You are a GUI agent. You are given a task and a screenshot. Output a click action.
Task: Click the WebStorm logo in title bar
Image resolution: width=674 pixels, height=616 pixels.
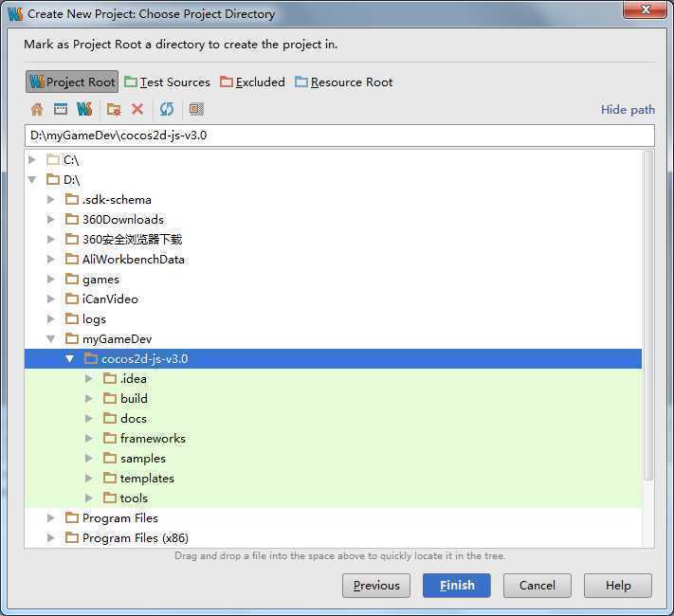pos(15,14)
